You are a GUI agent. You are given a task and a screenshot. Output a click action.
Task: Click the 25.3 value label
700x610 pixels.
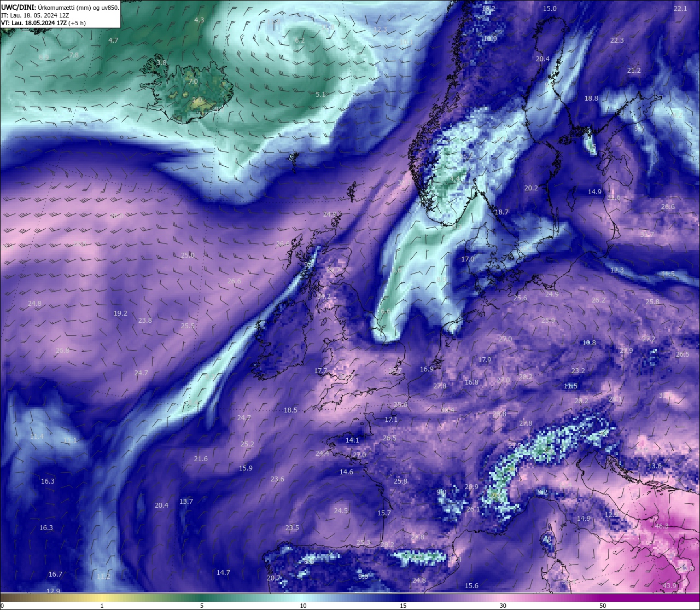pos(363,543)
